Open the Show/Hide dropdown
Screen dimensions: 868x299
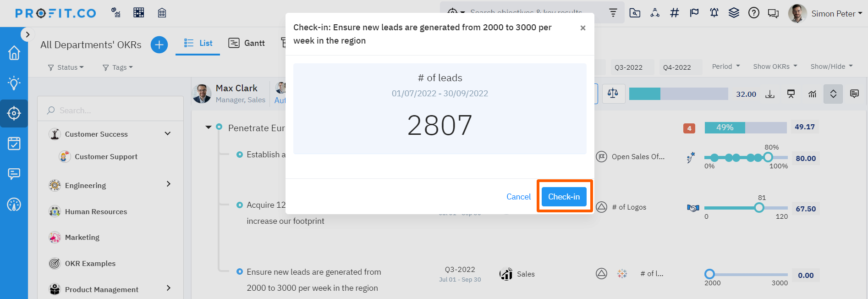point(831,66)
